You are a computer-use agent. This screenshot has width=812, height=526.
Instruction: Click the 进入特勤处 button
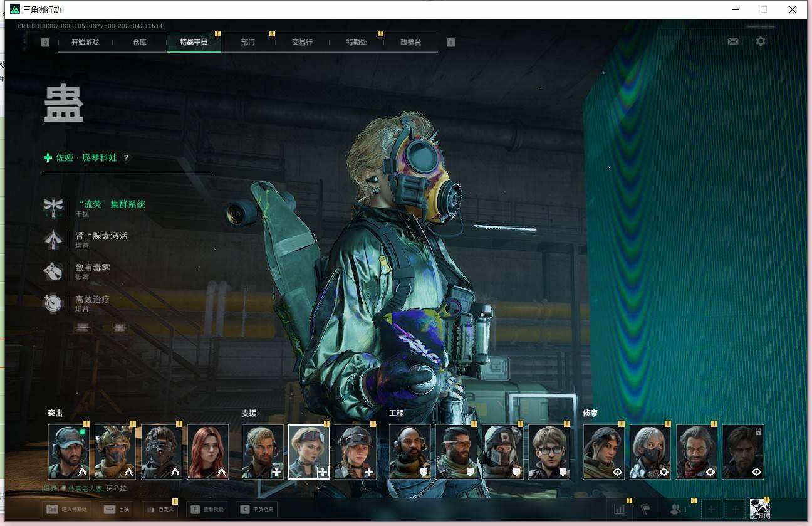click(66, 509)
